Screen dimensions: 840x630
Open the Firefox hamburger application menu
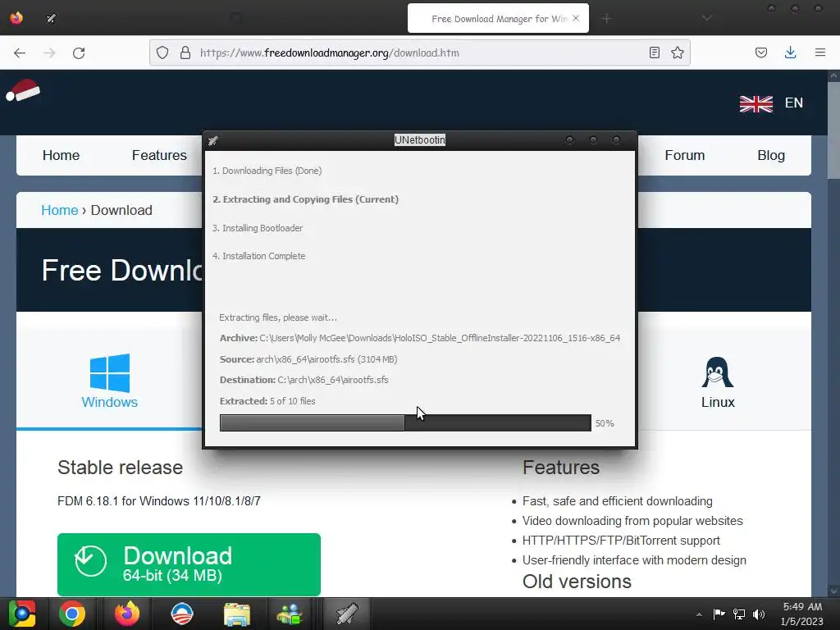819,52
